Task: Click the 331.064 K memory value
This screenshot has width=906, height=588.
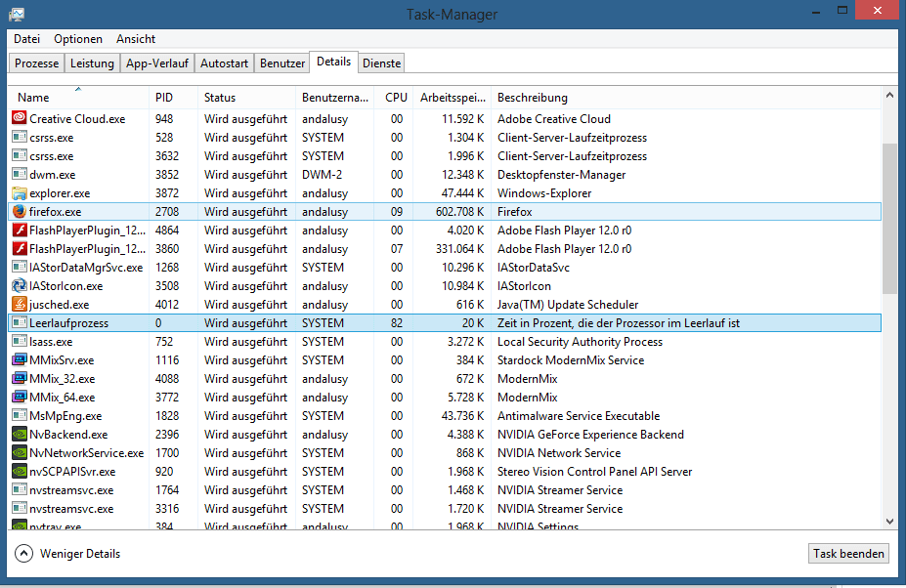Action: (x=460, y=248)
